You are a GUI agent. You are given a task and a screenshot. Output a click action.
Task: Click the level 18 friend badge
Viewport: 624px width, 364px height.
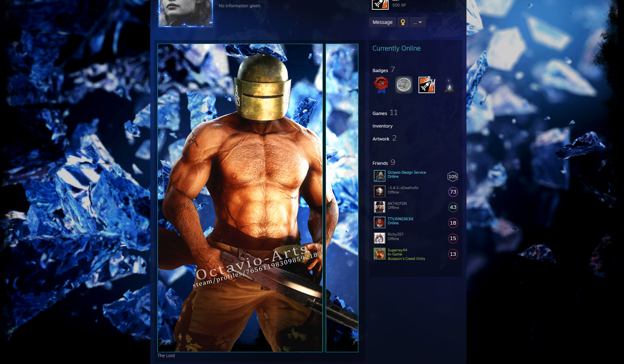coord(453,223)
